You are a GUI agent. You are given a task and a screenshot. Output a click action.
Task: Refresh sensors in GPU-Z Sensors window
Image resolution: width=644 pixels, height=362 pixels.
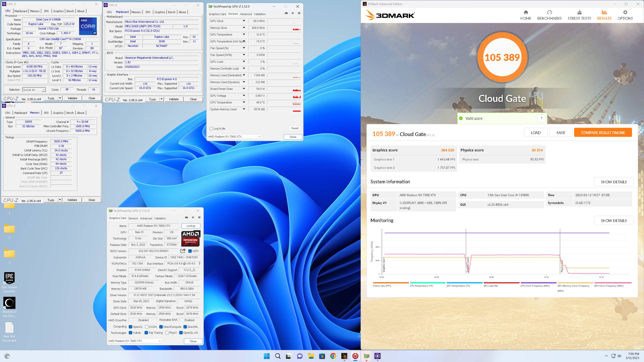click(x=293, y=13)
